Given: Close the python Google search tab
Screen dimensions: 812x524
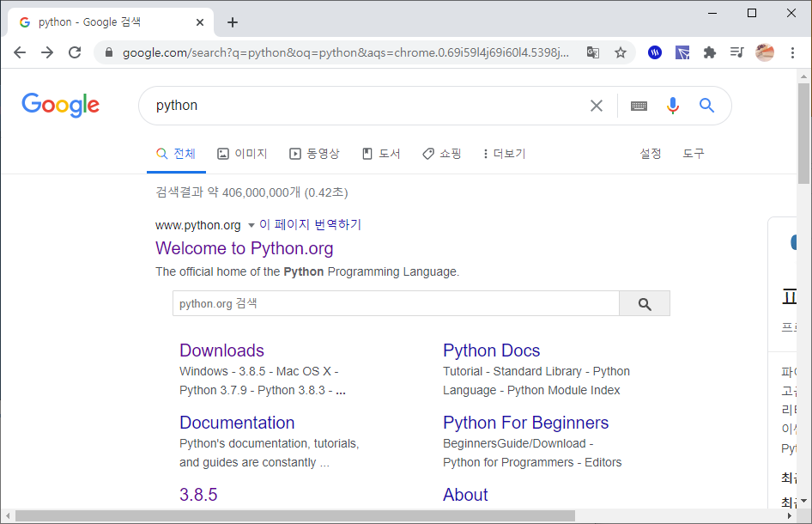Looking at the screenshot, I should click(200, 22).
